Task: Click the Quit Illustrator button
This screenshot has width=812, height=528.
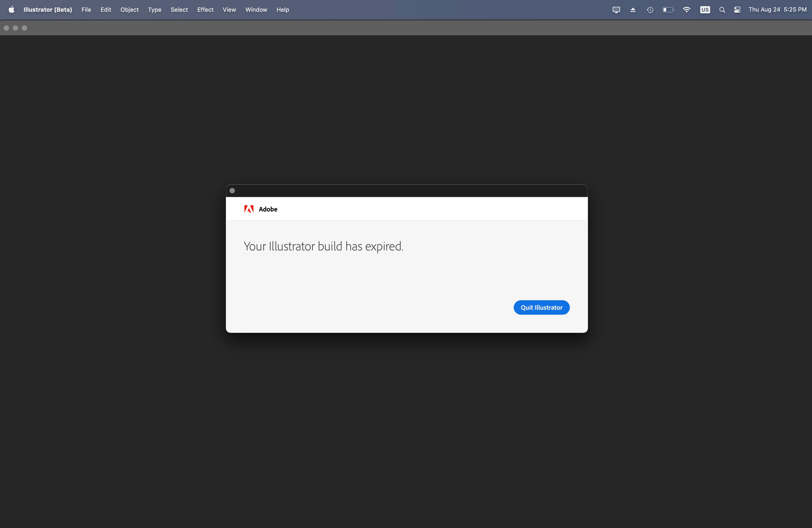Action: coord(542,307)
